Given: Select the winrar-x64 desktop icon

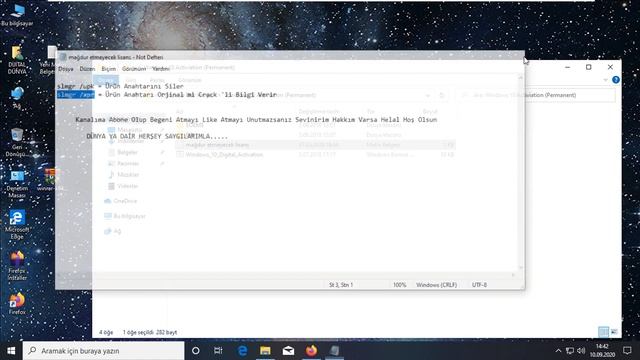Looking at the screenshot, I should (50, 180).
